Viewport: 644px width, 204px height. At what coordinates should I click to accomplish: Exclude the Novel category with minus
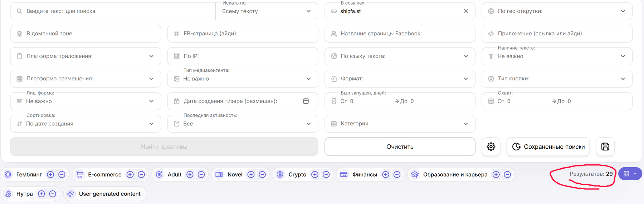tap(262, 174)
